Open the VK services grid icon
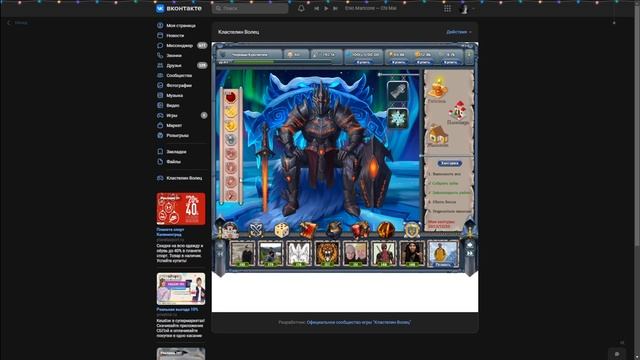This screenshot has width=640, height=360. (x=447, y=9)
